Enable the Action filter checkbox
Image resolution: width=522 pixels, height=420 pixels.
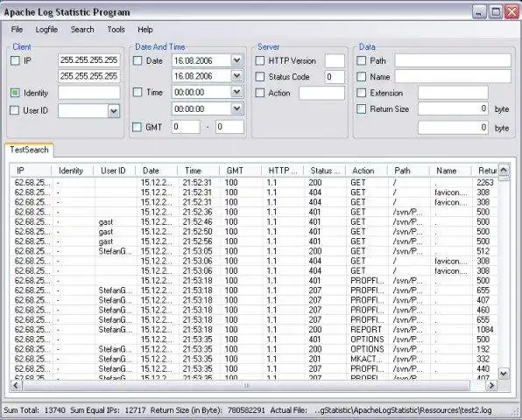coord(259,93)
